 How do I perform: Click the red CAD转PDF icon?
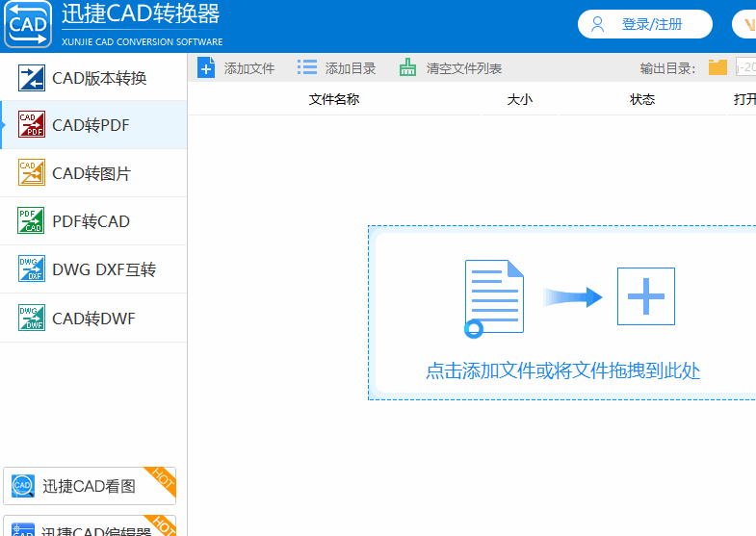coord(32,124)
